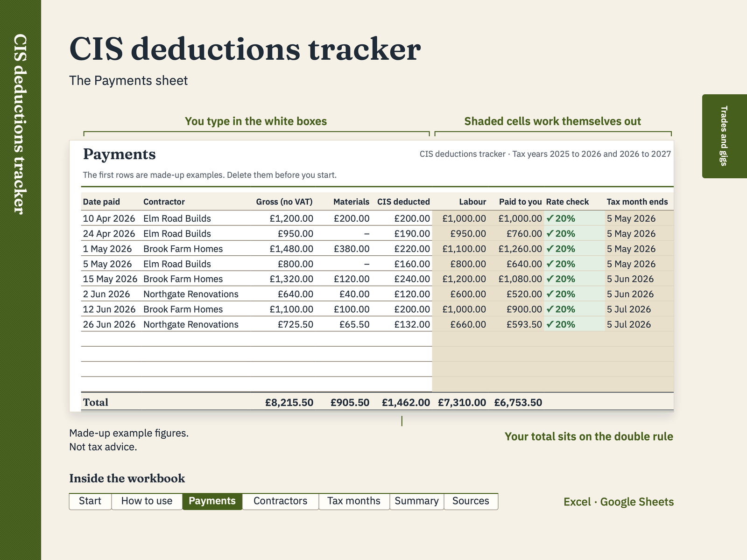Viewport: 747px width, 560px height.
Task: Switch to the How to use tab
Action: tap(147, 501)
